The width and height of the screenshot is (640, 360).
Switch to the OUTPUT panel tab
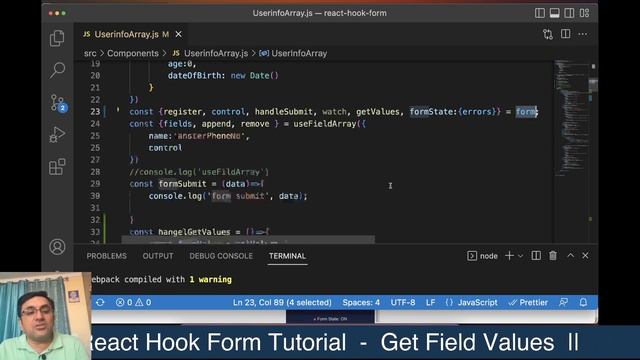tap(158, 256)
